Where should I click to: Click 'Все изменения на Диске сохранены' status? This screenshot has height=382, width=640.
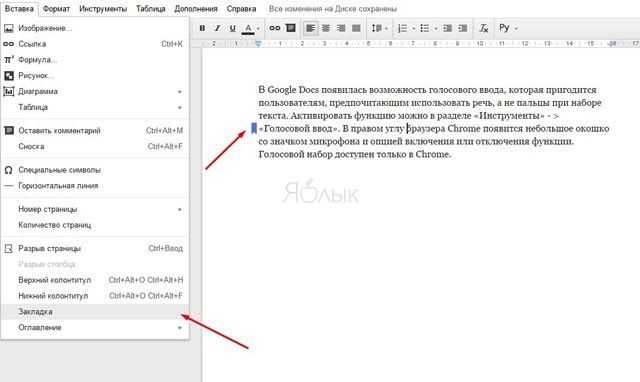click(x=333, y=9)
